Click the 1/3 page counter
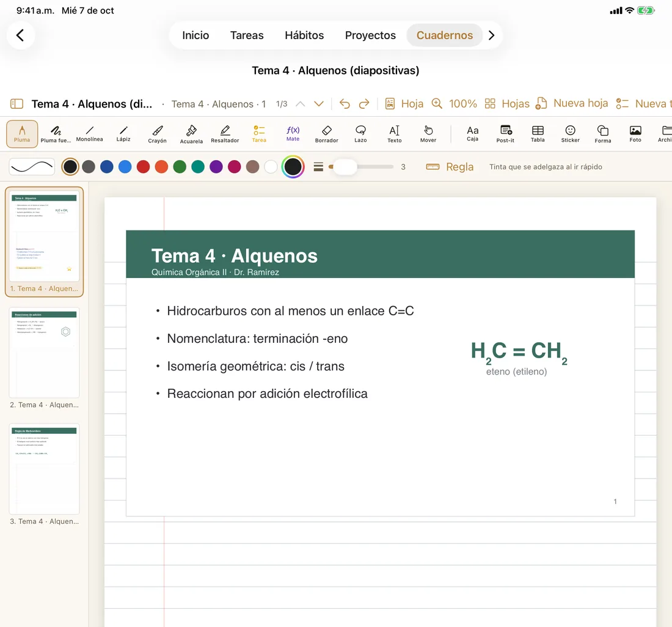Viewport: 672px width, 627px height. [x=282, y=104]
